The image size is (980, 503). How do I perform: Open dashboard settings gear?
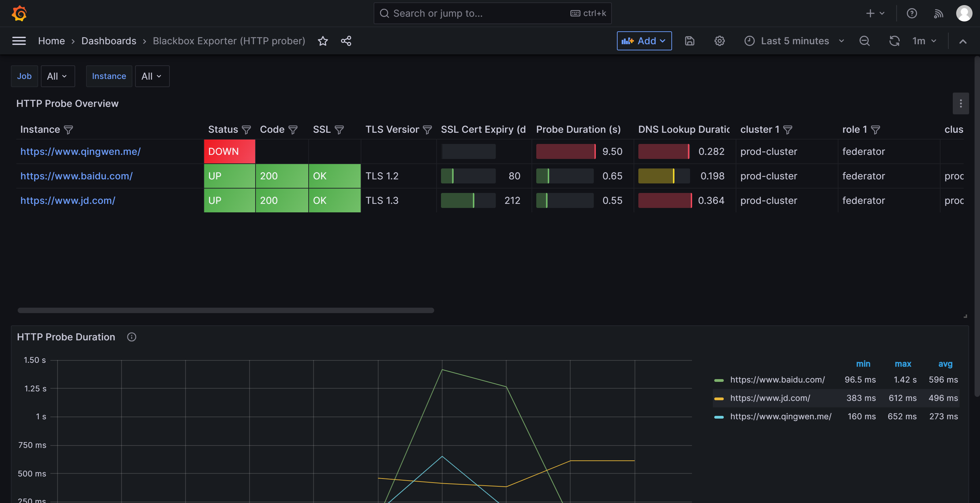click(719, 41)
